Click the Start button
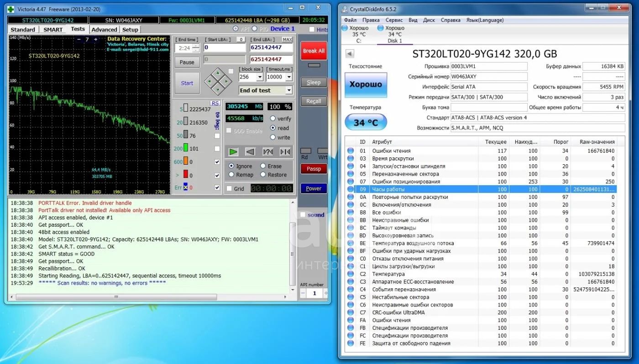 click(187, 83)
